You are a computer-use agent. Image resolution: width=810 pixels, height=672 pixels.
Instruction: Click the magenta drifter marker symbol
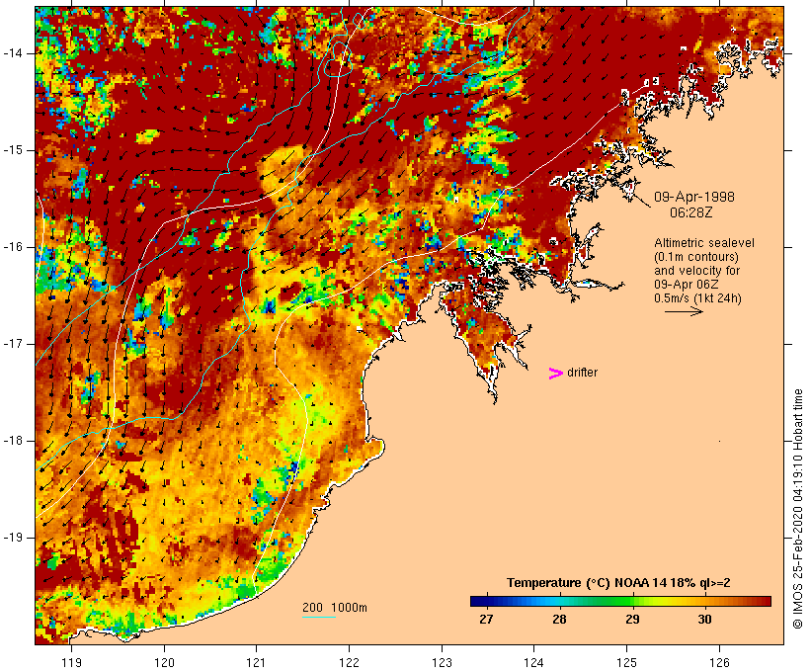[555, 374]
